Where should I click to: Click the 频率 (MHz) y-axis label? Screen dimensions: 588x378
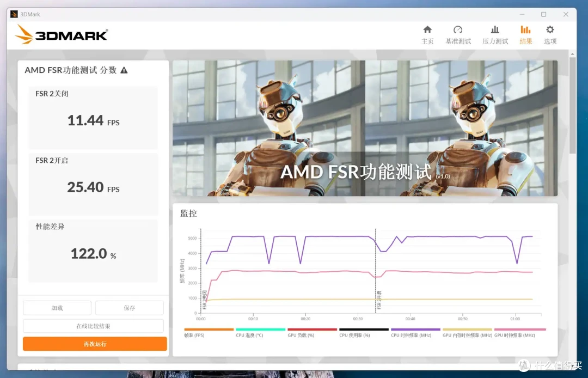pos(182,270)
